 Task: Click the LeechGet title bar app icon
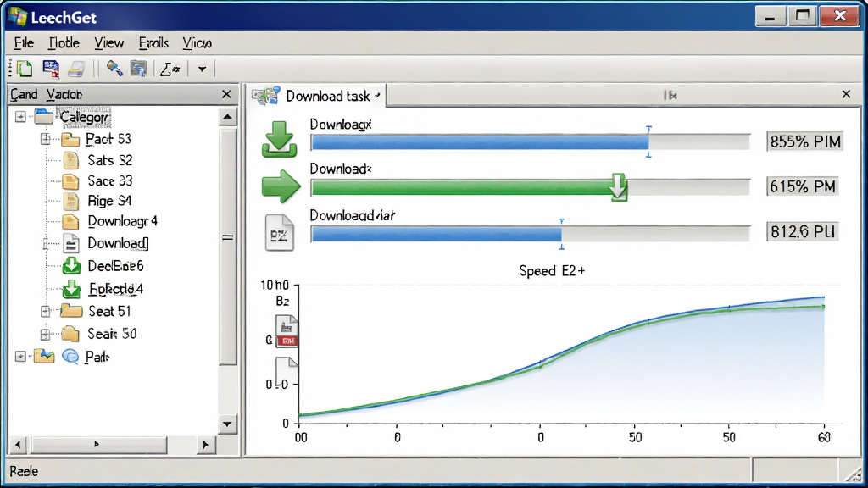17,17
